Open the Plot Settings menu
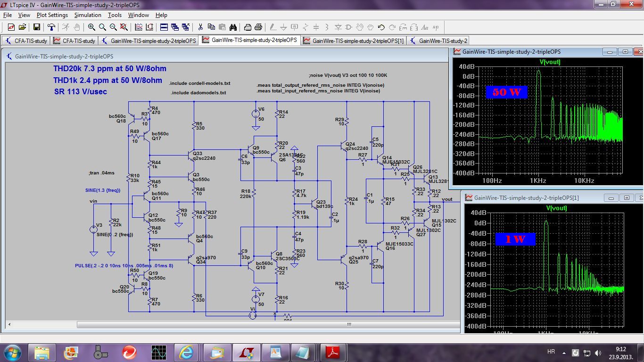This screenshot has width=644, height=362. coord(52,15)
